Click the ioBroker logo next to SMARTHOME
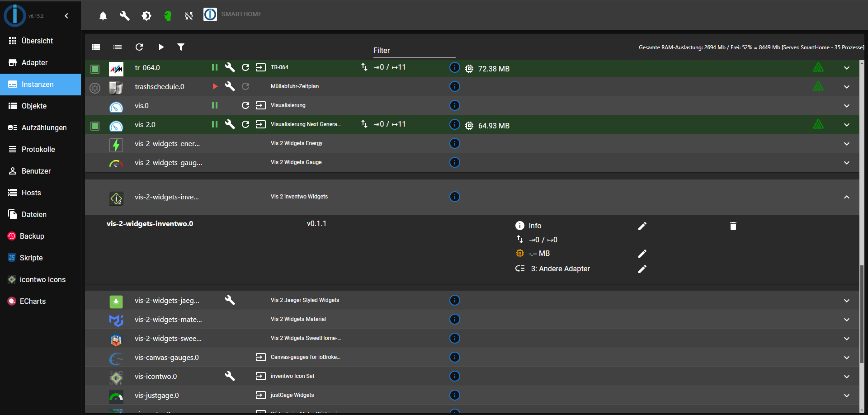Screen dimensions: 868x415 pyautogui.click(x=210, y=14)
